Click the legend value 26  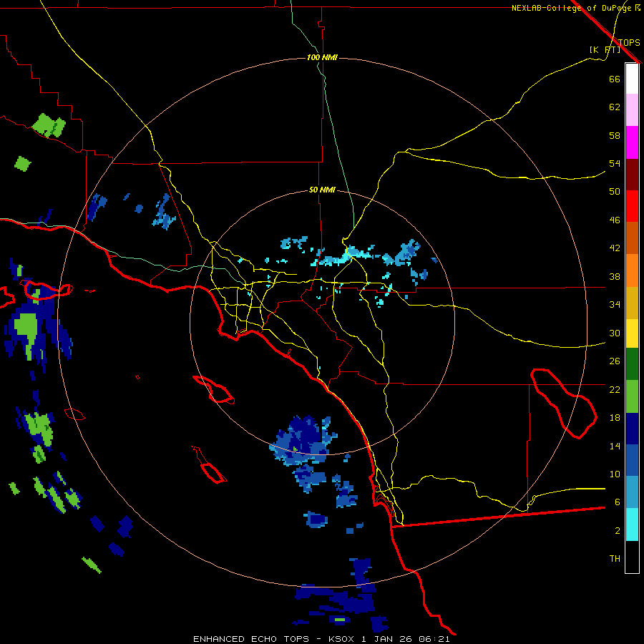(615, 361)
